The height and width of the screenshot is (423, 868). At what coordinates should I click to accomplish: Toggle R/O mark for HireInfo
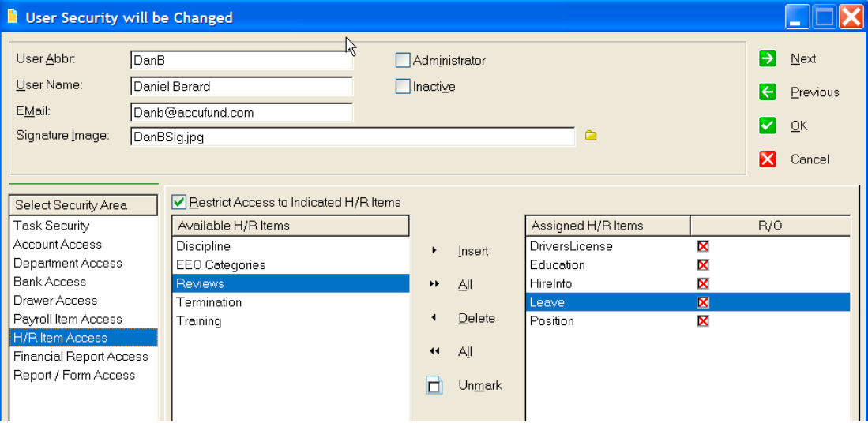[703, 283]
